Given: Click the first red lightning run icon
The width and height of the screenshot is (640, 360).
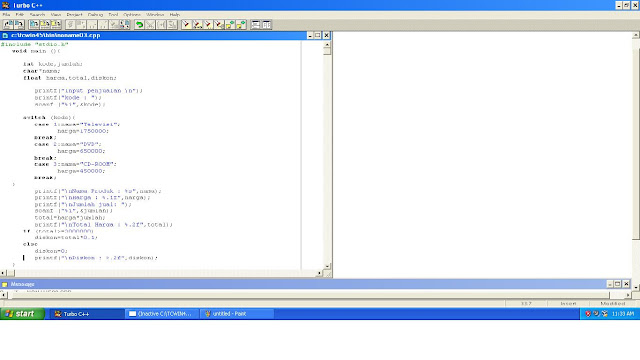Looking at the screenshot, I should click(x=186, y=24).
